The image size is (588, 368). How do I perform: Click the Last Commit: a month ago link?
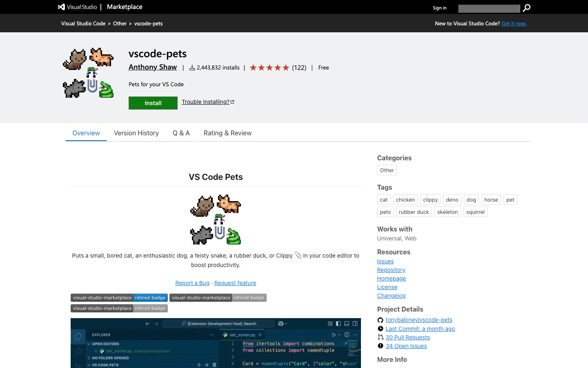pyautogui.click(x=420, y=329)
